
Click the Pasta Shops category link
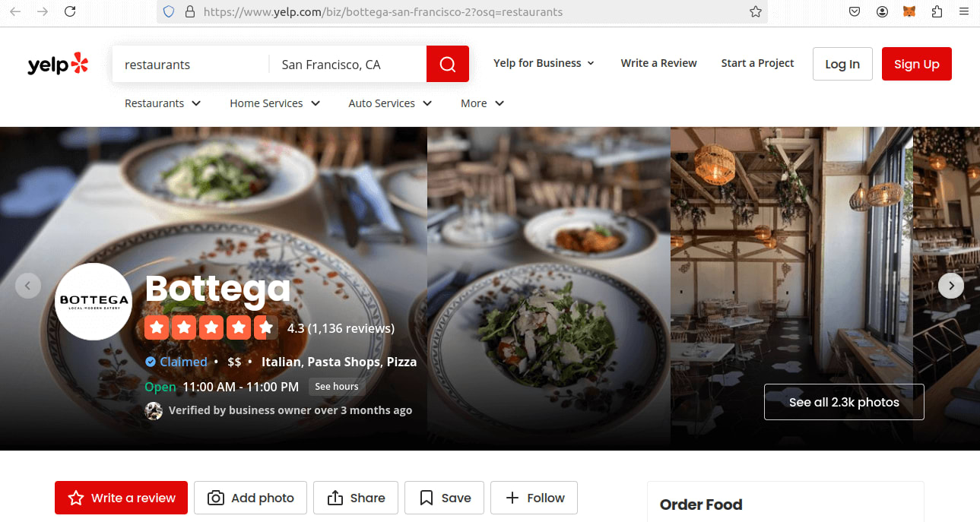point(344,362)
